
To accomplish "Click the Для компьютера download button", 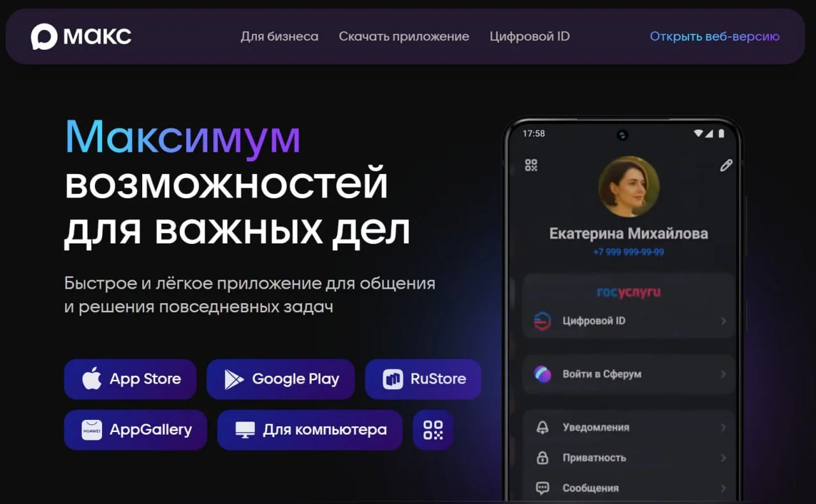I will [x=310, y=430].
